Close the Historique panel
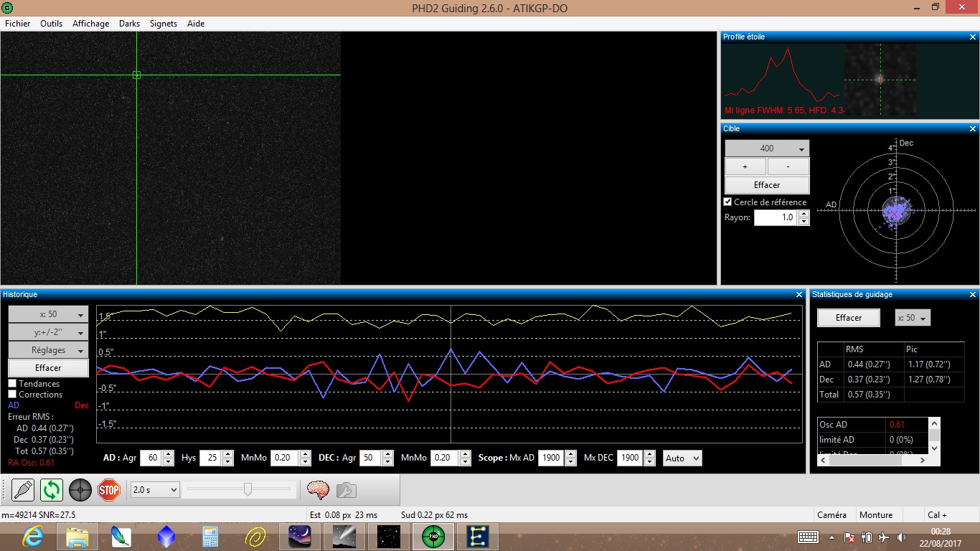 [799, 295]
